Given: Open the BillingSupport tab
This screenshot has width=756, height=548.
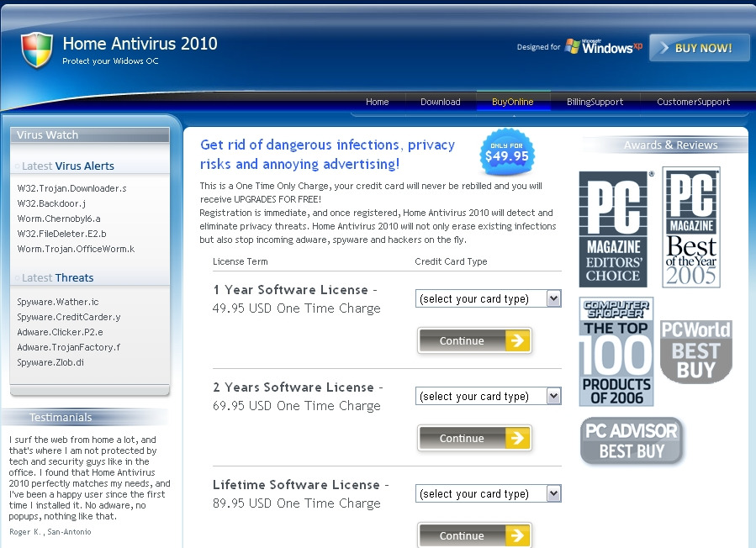Looking at the screenshot, I should 595,102.
